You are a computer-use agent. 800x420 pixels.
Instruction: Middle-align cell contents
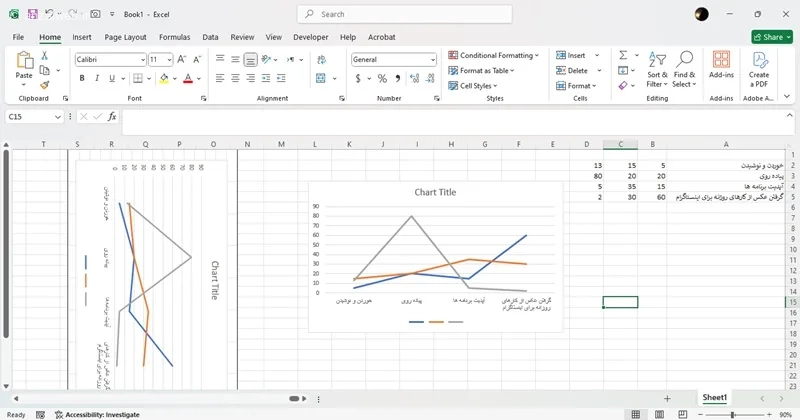pos(235,59)
